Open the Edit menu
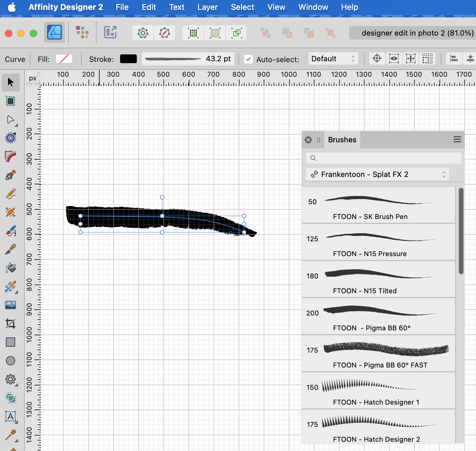Screen dimensions: 476x451 (x=149, y=7)
